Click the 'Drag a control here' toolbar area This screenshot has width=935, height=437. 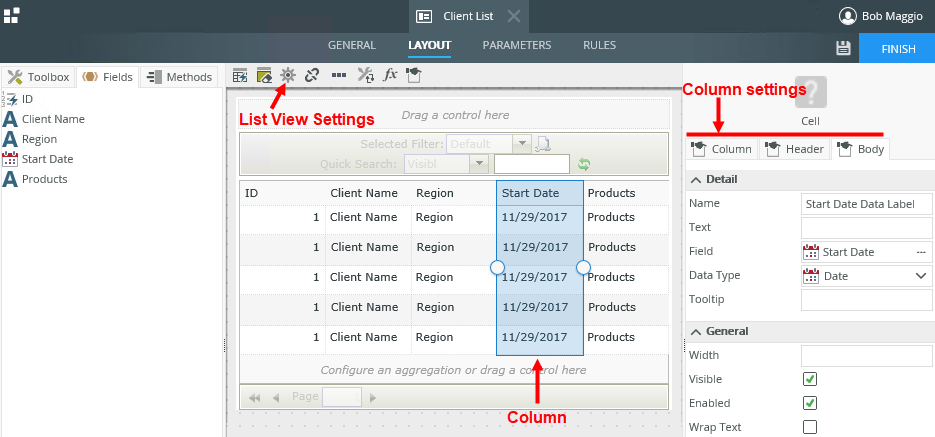(455, 114)
